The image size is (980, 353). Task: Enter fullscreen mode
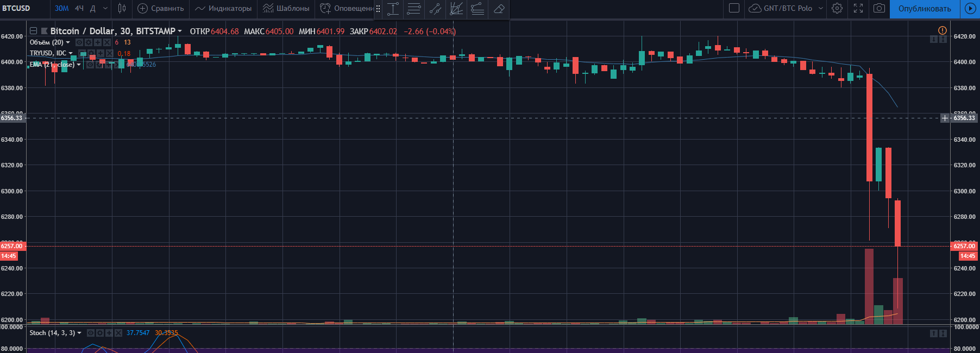tap(858, 8)
